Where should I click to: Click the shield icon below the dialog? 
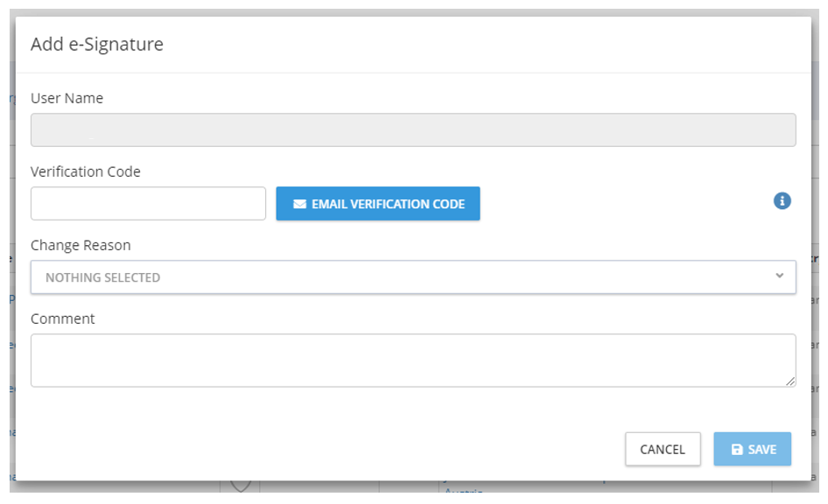[x=240, y=486]
